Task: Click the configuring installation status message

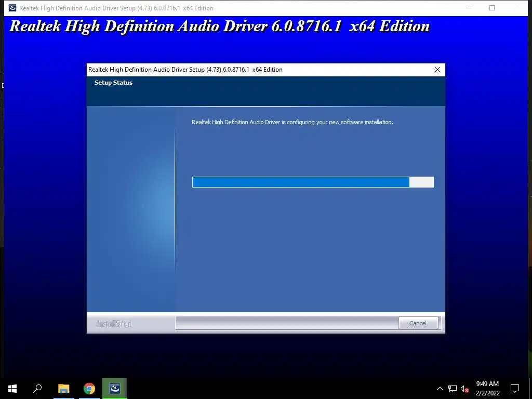Action: click(292, 122)
